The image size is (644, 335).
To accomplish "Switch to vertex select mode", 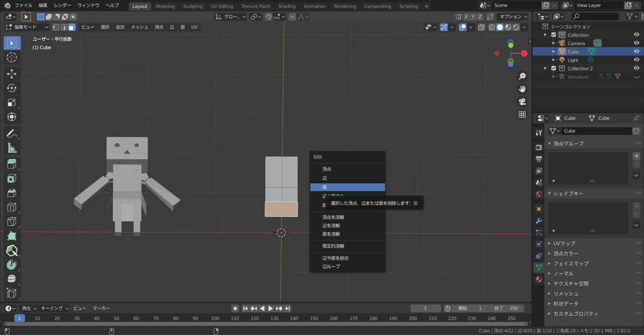I will tap(56, 27).
